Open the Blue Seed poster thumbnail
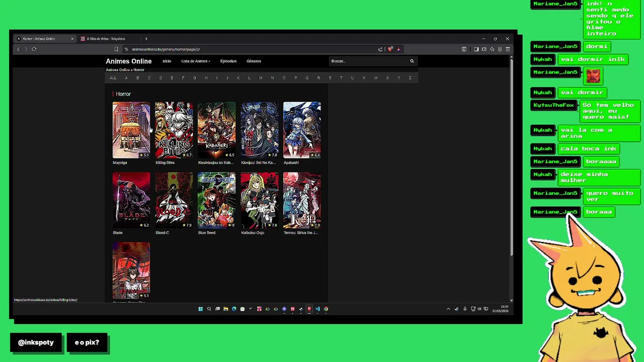This screenshot has height=362, width=644. pos(217,200)
